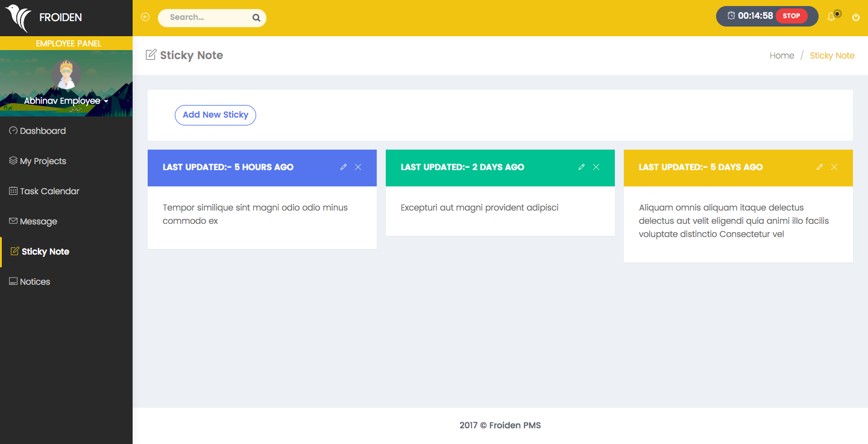The image size is (868, 444).
Task: Edit the green sticky note updated 2 days ago
Action: click(582, 167)
